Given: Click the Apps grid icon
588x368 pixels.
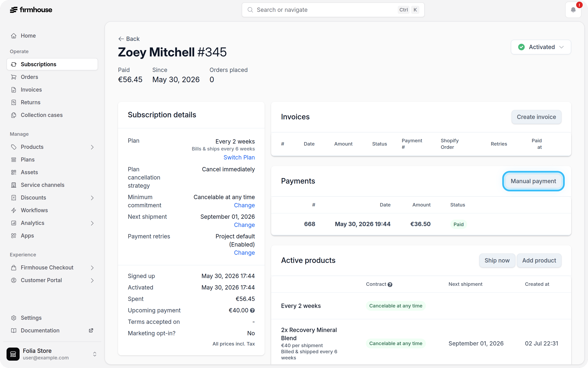Looking at the screenshot, I should pyautogui.click(x=14, y=236).
